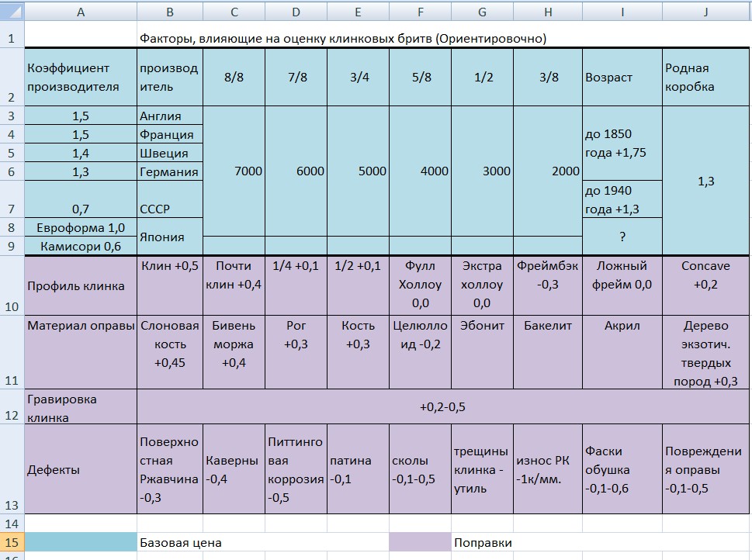752x560 pixels.
Task: Select column J header
Action: tap(705, 11)
